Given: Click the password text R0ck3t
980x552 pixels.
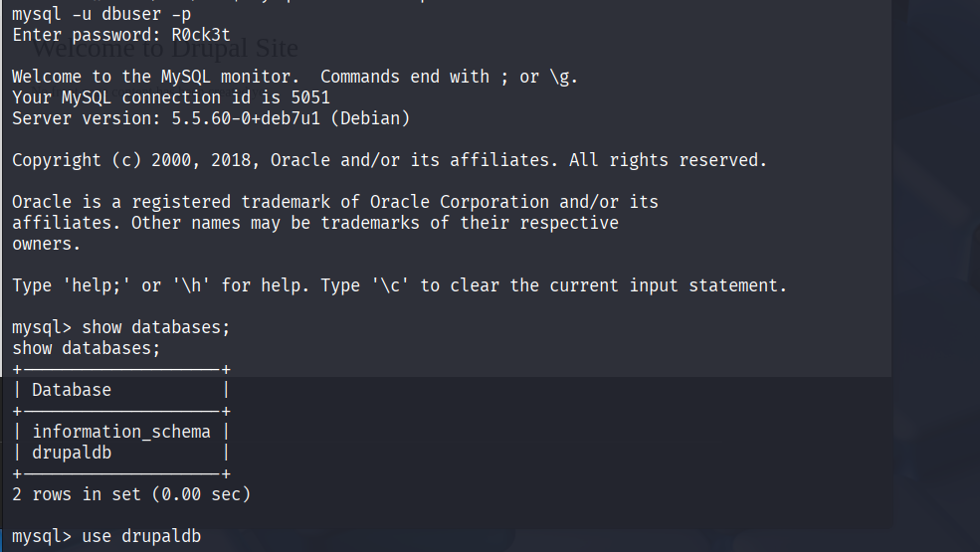Looking at the screenshot, I should pyautogui.click(x=201, y=35).
